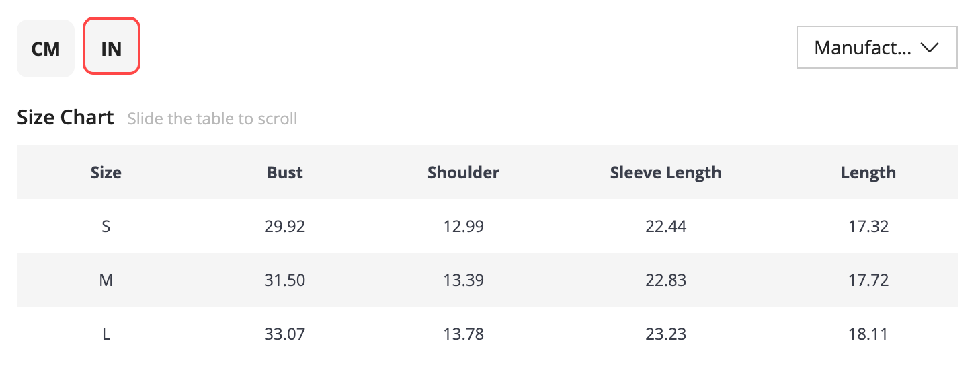Click the Shoulder column header
Viewport: 980px width, 374px height.
point(464,172)
